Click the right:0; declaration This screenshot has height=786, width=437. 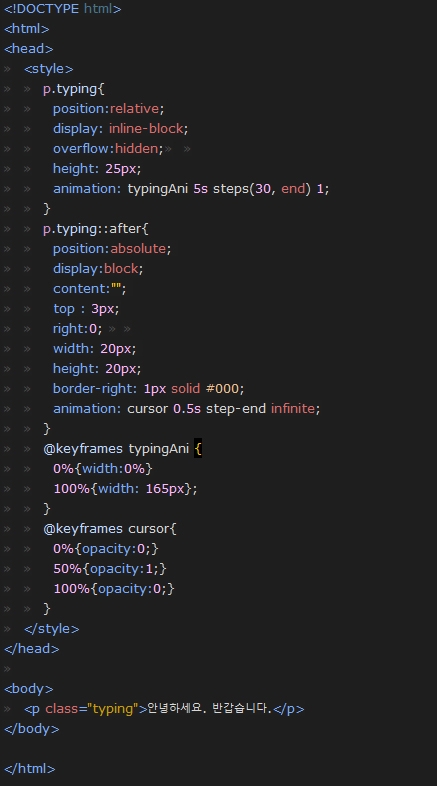[78, 329]
